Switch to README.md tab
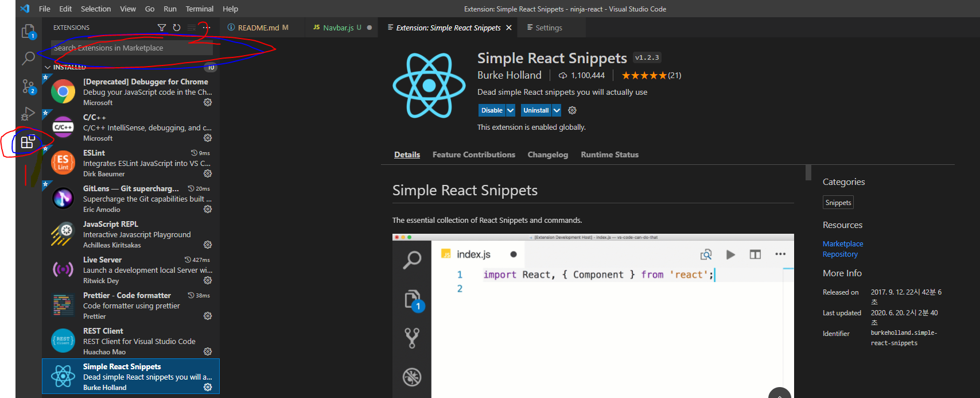This screenshot has width=980, height=398. [262, 28]
